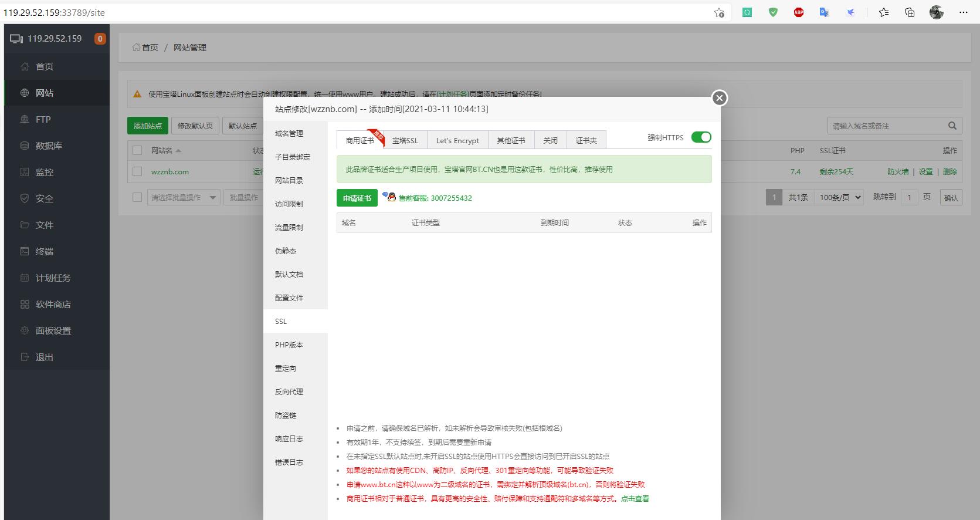Screen dimensions: 980x520
Task: Open 子目录绑定 in dialog menu
Action: pos(296,157)
